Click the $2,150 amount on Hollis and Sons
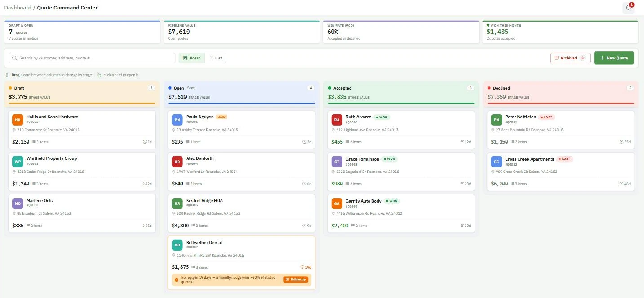Screen dimensions: 644x298 coord(21,142)
